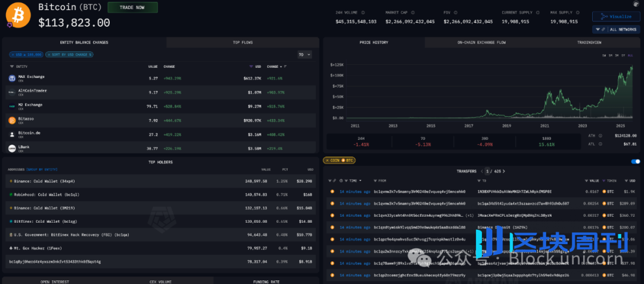Click the 180D change 15.61%
The width and height of the screenshot is (644, 284).
click(547, 144)
